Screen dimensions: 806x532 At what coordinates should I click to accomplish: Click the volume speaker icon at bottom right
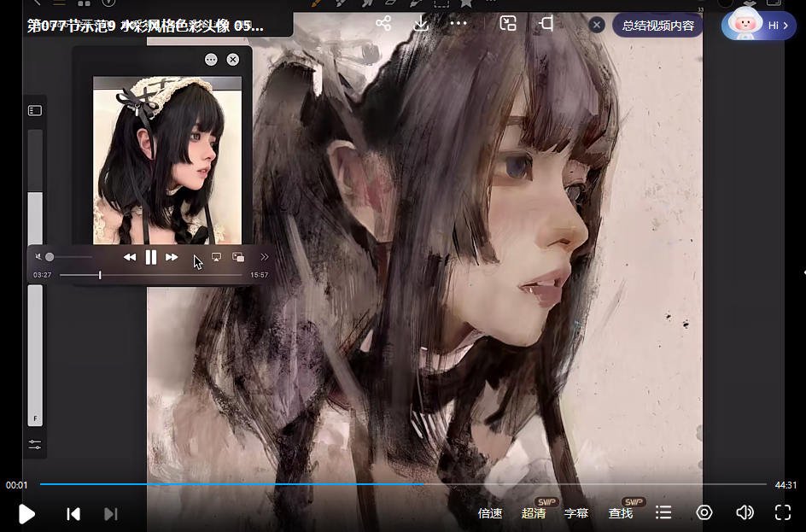point(744,512)
